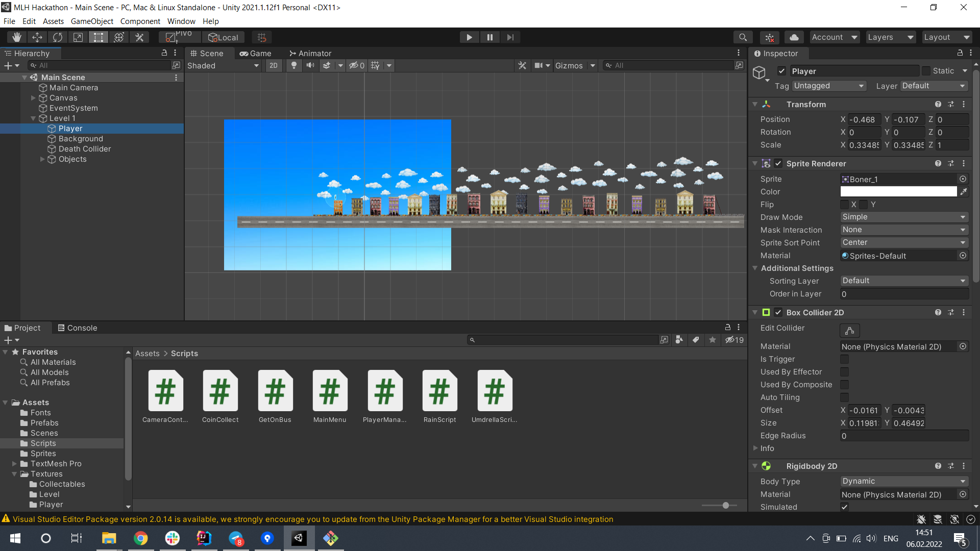Toggle the Is Trigger checkbox
Screen dimensions: 980x551
point(845,359)
